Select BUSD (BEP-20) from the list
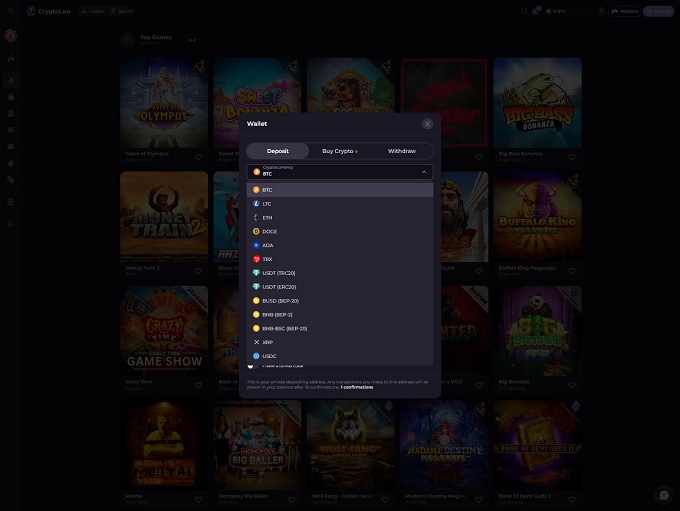680x511 pixels. tap(340, 301)
